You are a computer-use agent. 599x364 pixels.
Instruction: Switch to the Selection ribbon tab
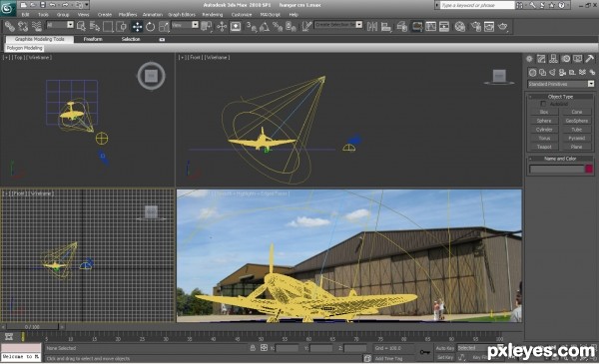click(131, 39)
